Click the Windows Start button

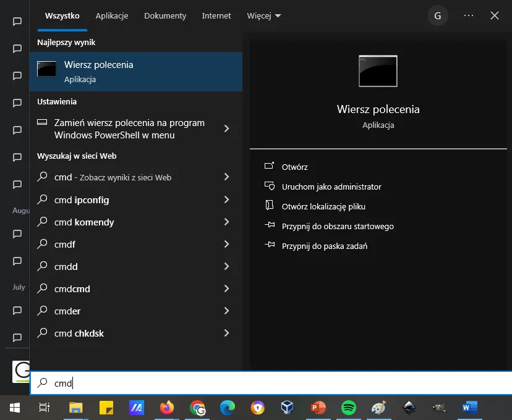point(15,408)
